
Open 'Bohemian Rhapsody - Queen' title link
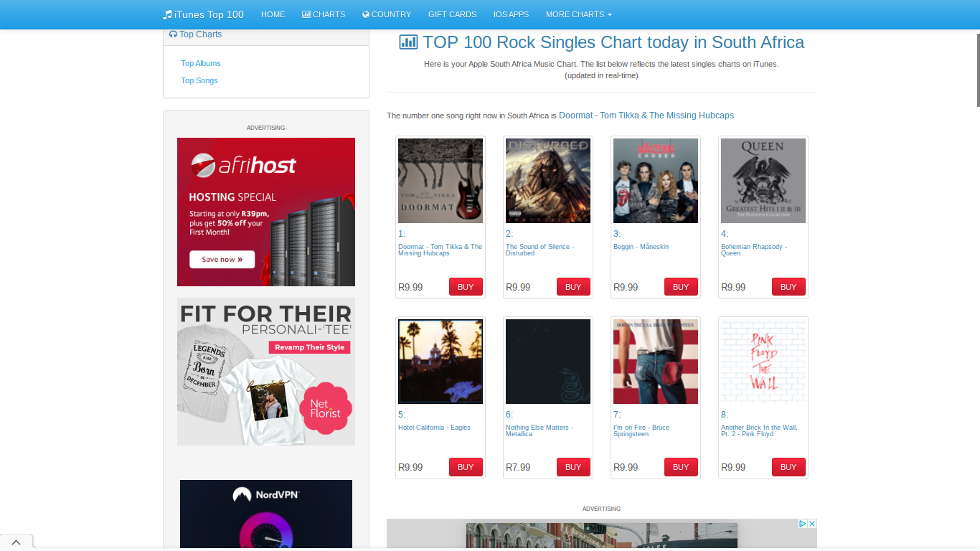click(754, 250)
